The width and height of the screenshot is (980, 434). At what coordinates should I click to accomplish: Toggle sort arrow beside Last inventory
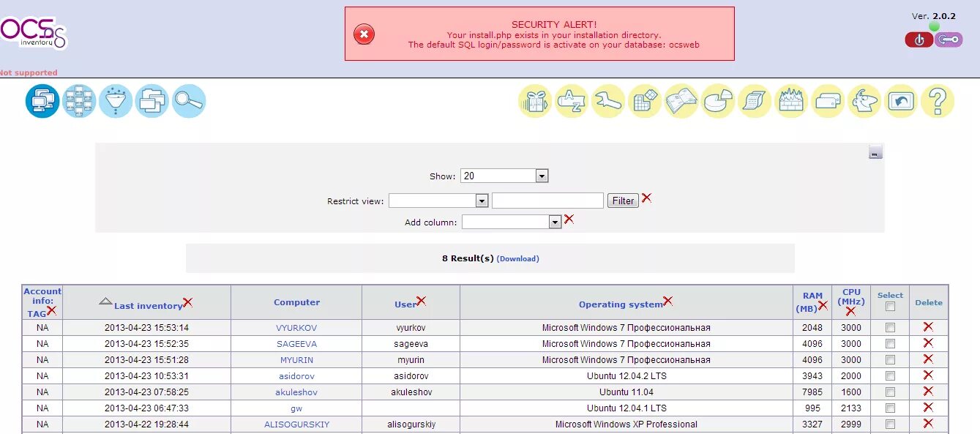pyautogui.click(x=105, y=301)
